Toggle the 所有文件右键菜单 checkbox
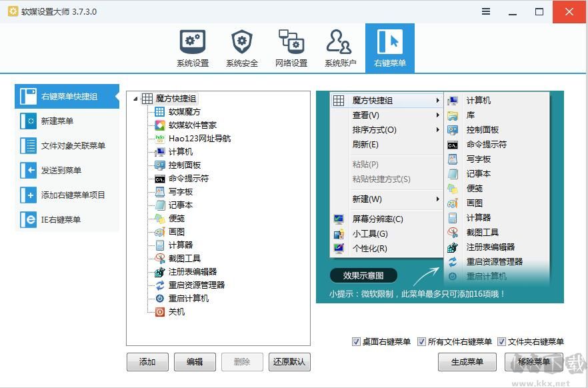Image resolution: width=588 pixels, height=388 pixels. (x=421, y=341)
